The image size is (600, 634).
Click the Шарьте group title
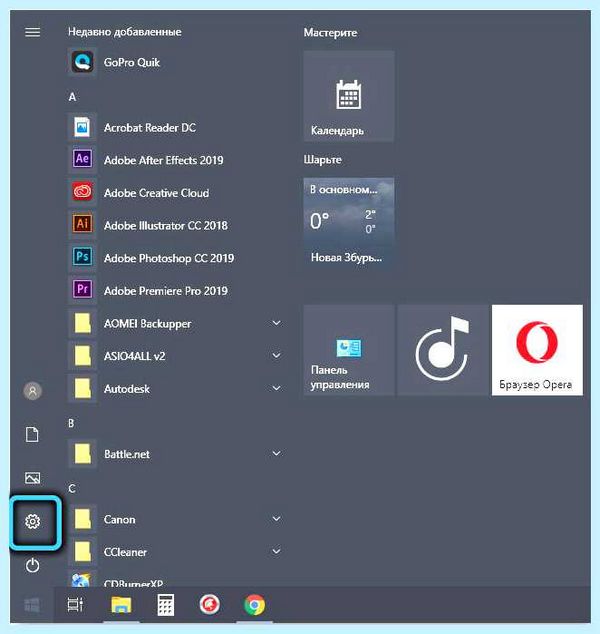[322, 160]
